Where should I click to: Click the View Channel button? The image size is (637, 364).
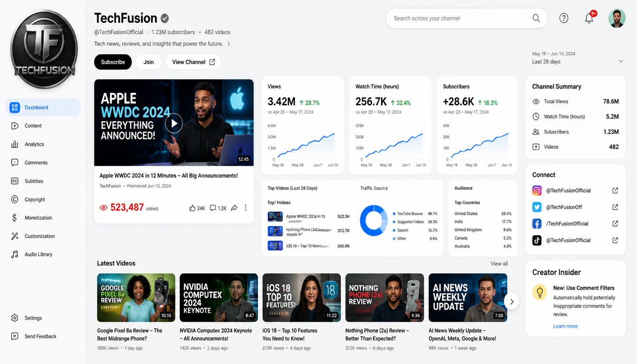click(193, 62)
